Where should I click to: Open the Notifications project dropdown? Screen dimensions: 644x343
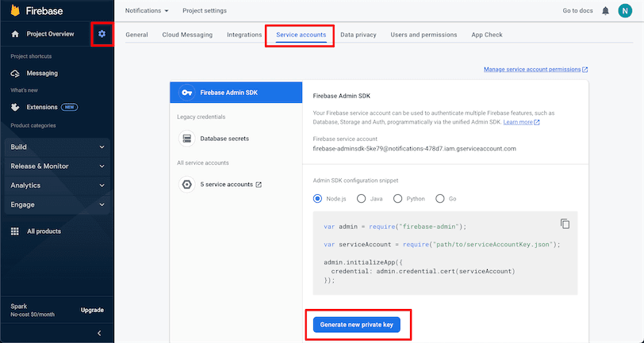[x=147, y=10]
